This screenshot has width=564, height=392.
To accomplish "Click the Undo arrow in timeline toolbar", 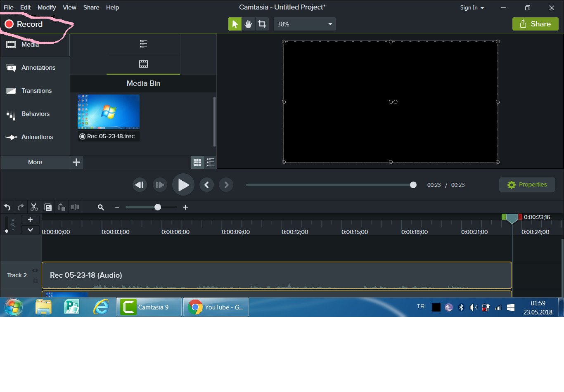I will click(x=7, y=207).
